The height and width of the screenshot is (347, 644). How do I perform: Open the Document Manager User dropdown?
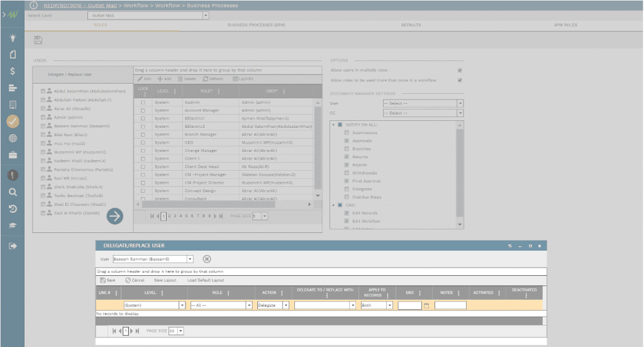[x=460, y=103]
